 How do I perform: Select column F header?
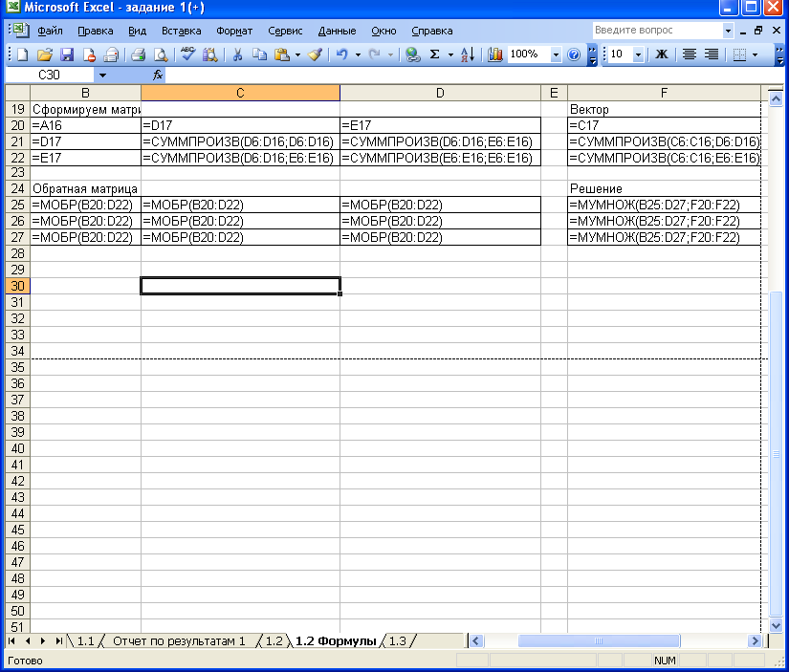(x=664, y=93)
